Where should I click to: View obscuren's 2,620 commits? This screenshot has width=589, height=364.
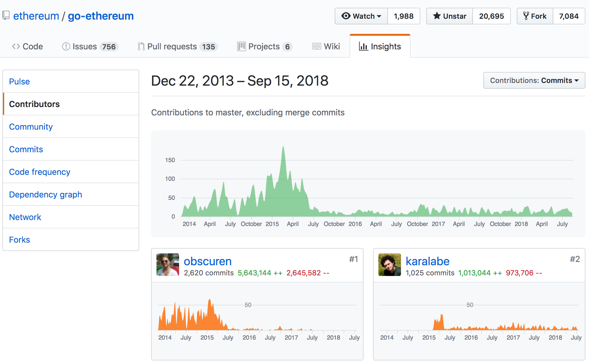(209, 273)
